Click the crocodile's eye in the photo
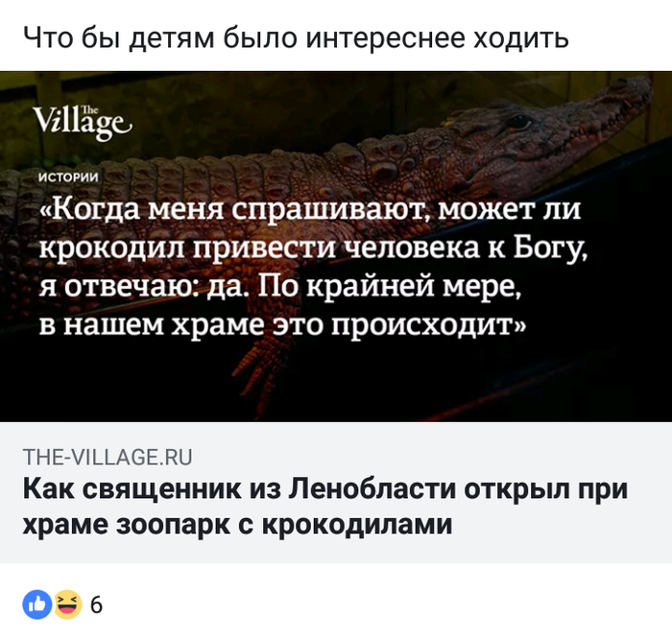672x640 pixels. point(518,123)
